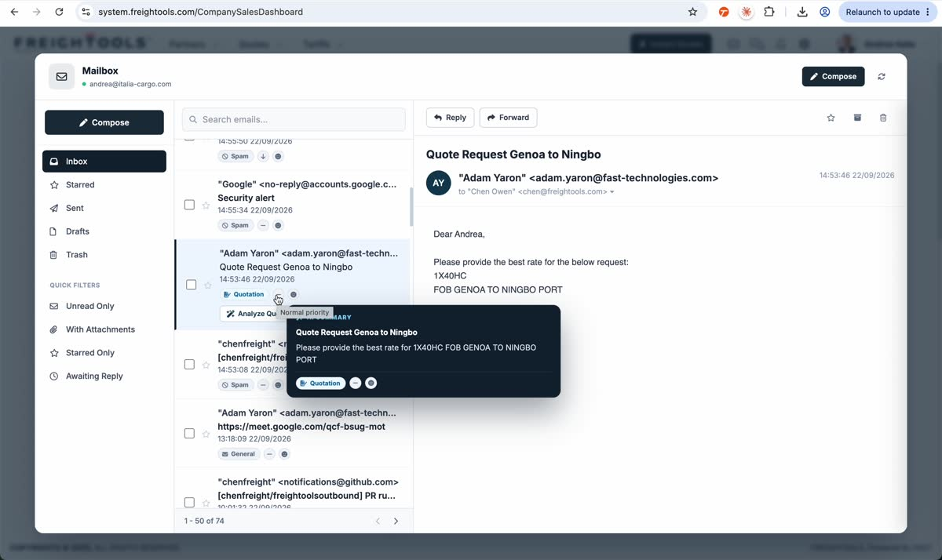
Task: Go to previous page of emails
Action: click(x=378, y=521)
